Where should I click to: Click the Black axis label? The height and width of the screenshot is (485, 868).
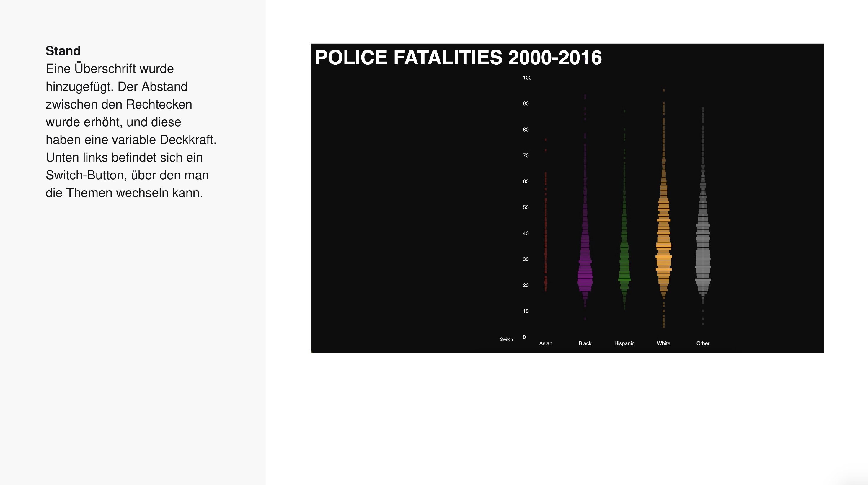click(x=585, y=343)
